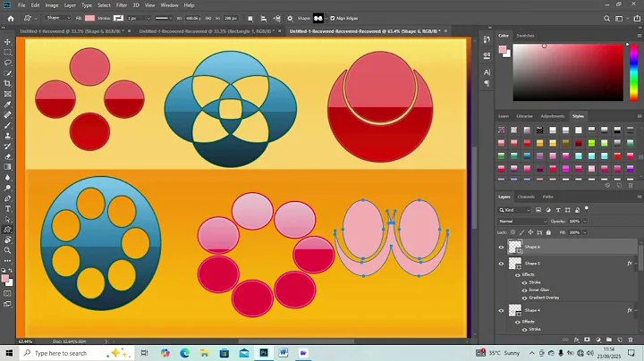Screen dimensions: 644x361
Task: Select the Path Selection tool
Action: tap(7, 219)
